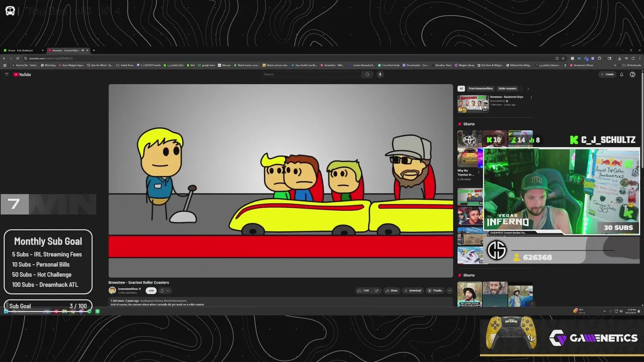Close the Brewstew YouTube tab

87,50
